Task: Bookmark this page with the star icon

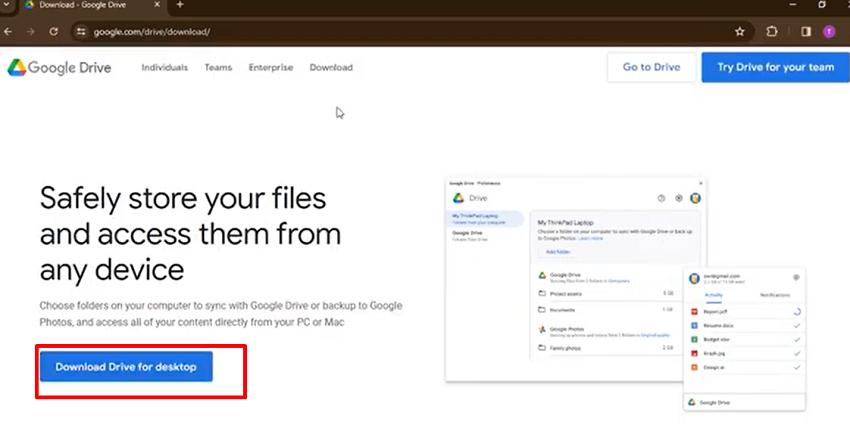Action: click(x=739, y=31)
